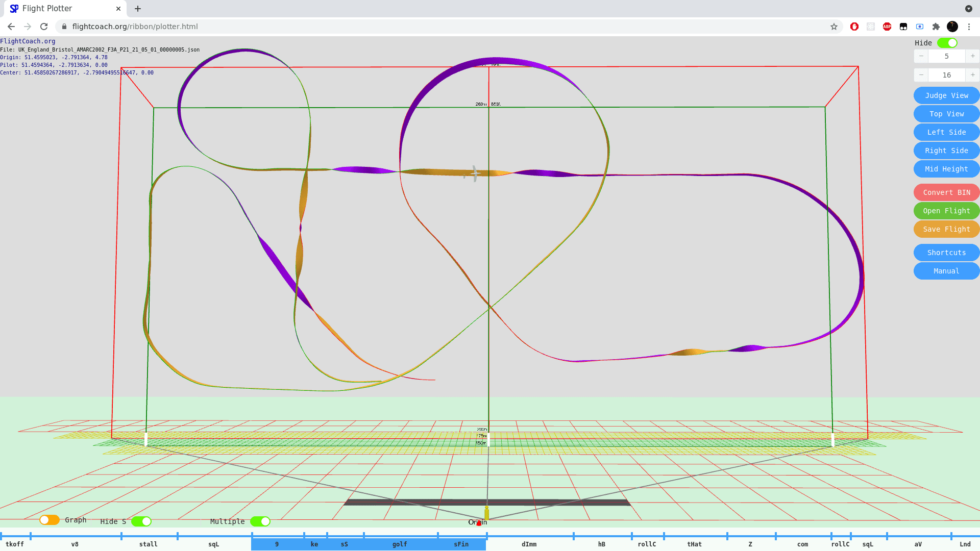Select the hB manoeuvre segment
Screen dimensions: 980x551
602,544
